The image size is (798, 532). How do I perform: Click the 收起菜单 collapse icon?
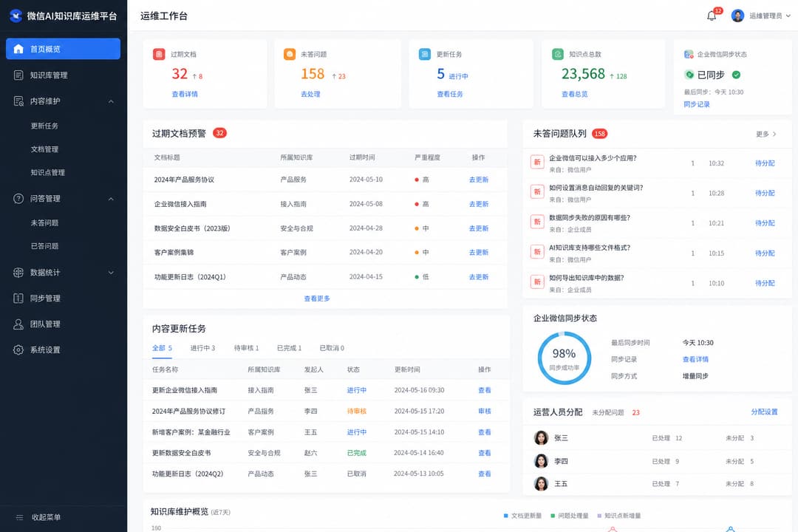click(19, 517)
